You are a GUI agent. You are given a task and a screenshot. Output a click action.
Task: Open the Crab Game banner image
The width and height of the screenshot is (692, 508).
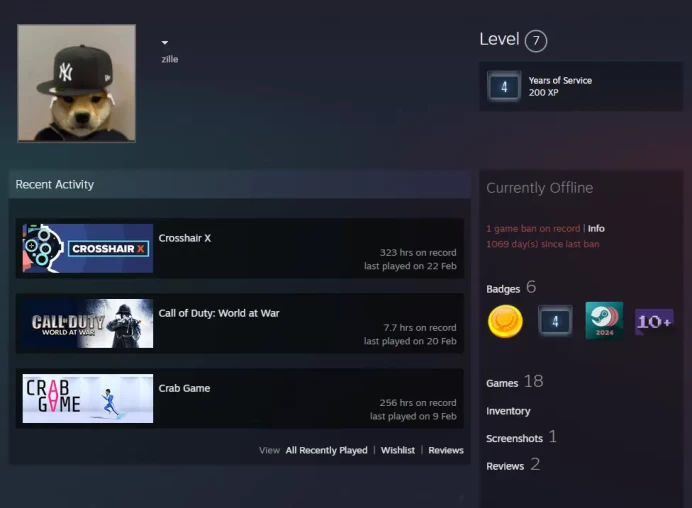click(x=88, y=399)
